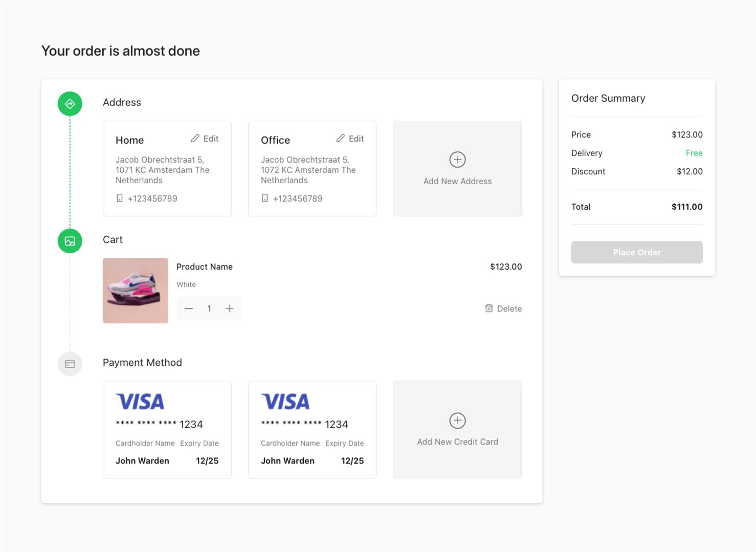The height and width of the screenshot is (552, 756).
Task: Click John Warden on first card
Action: 142,461
